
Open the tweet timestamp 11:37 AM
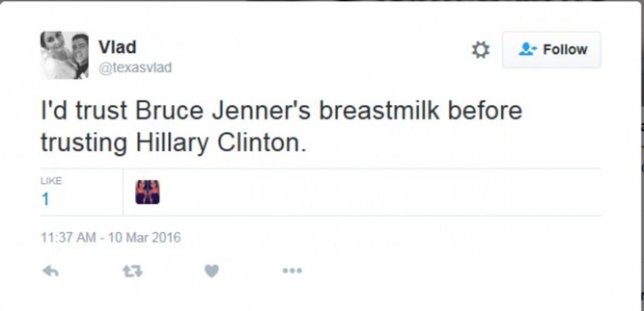coord(68,237)
